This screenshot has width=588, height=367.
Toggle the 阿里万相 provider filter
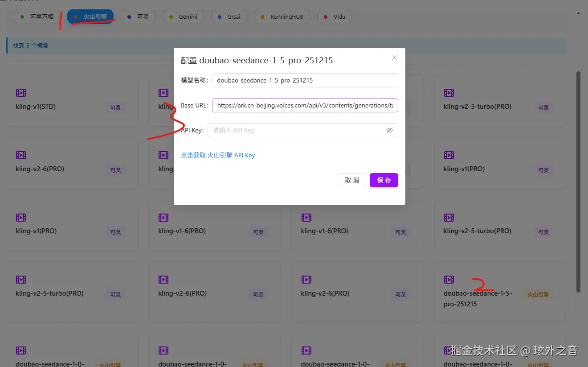[37, 16]
